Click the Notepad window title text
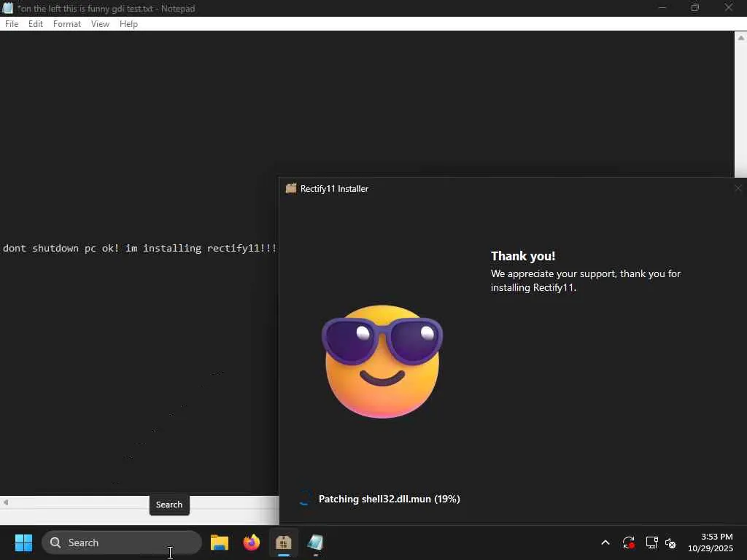The width and height of the screenshot is (747, 560). pyautogui.click(x=107, y=9)
